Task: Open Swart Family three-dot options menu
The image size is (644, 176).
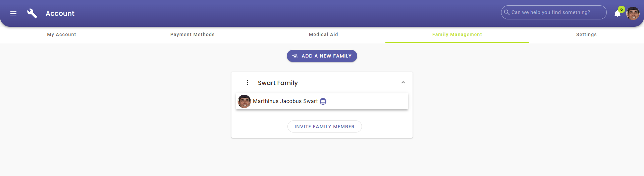Action: [248, 83]
